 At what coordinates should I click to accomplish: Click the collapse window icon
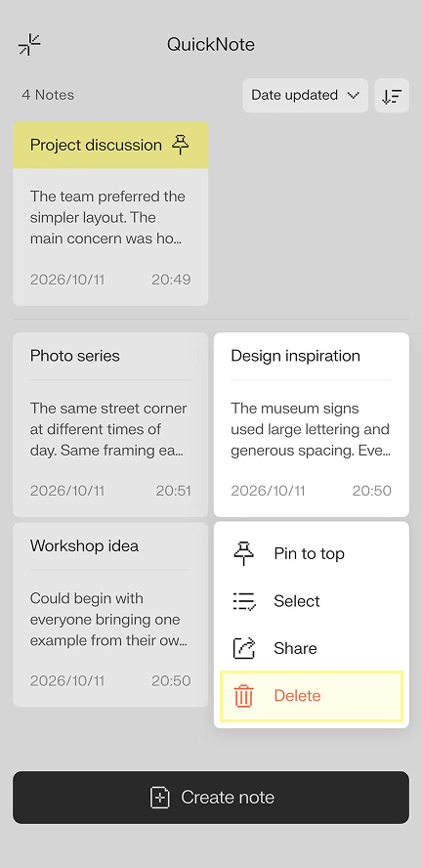(x=29, y=45)
